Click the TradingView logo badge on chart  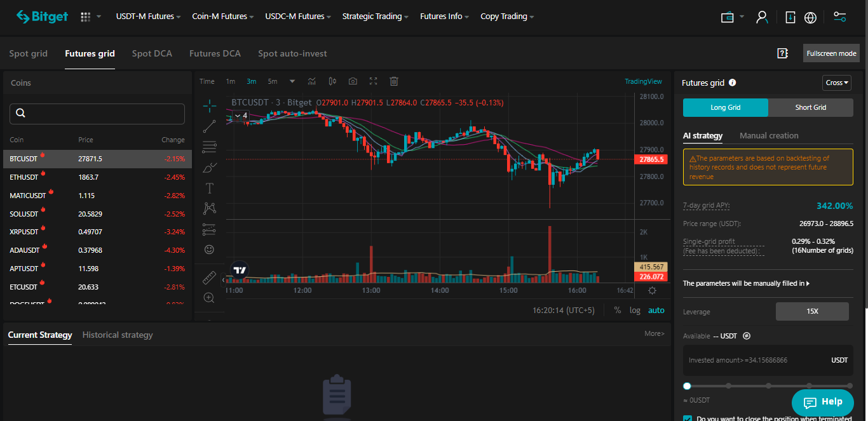240,270
